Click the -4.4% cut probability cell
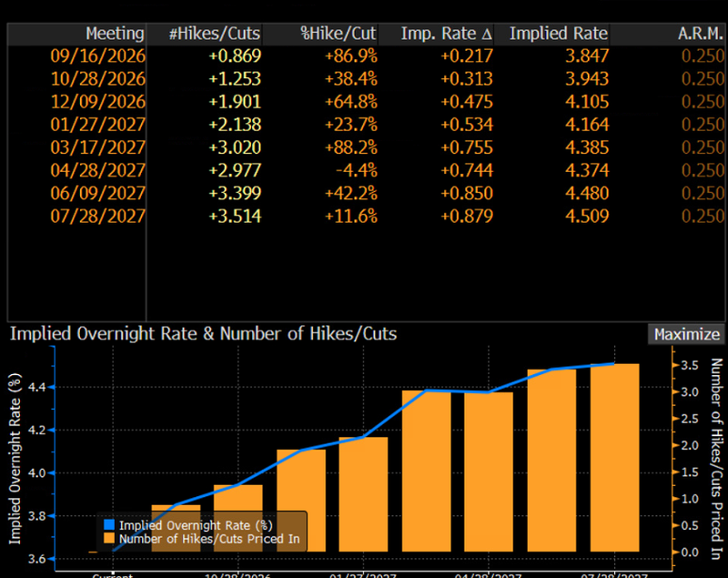This screenshot has width=728, height=578. click(356, 170)
